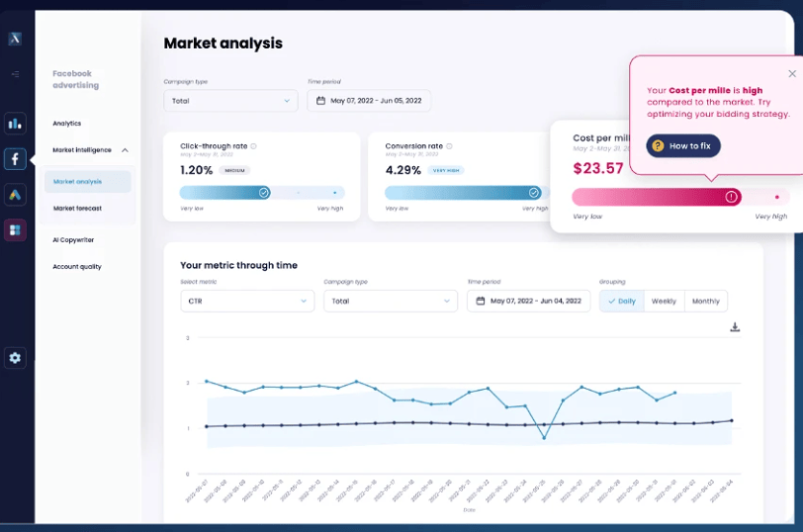
Task: Collapse the Market intelligence section
Action: click(x=125, y=150)
